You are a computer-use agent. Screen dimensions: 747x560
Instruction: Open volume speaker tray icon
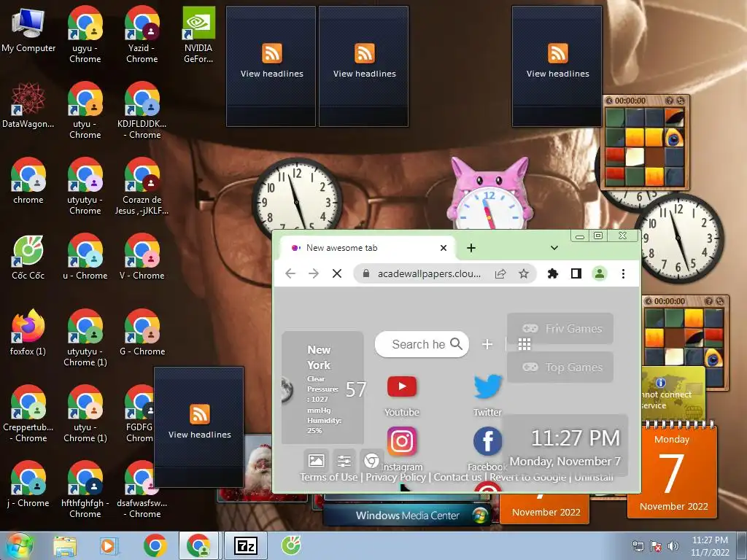673,546
